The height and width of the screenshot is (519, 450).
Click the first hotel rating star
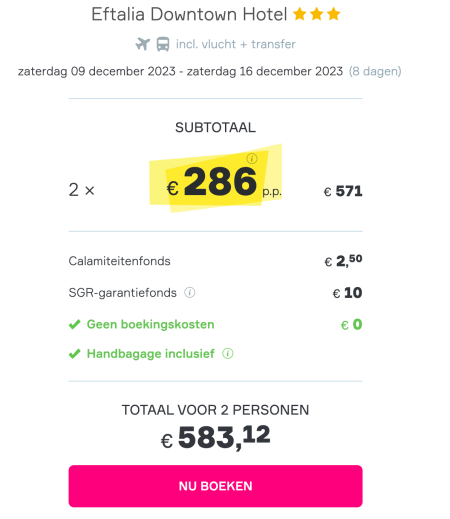click(x=299, y=14)
